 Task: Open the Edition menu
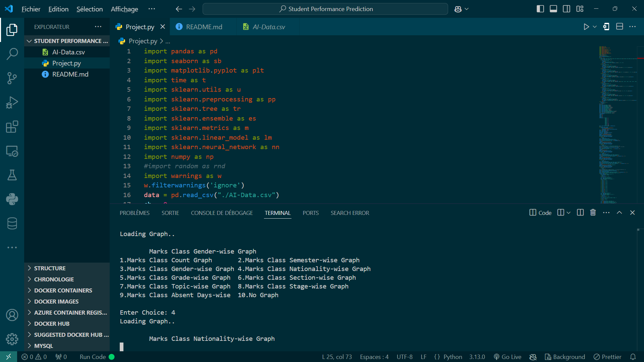[58, 9]
